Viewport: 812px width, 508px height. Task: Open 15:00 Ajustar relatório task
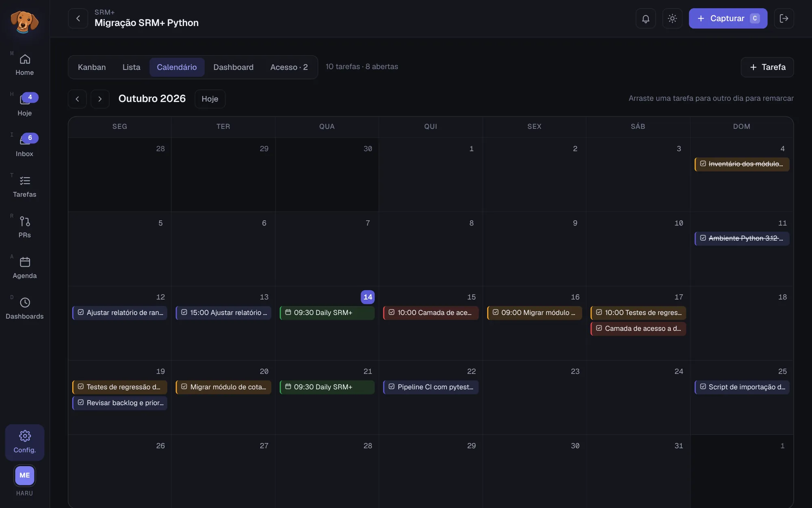pyautogui.click(x=223, y=313)
